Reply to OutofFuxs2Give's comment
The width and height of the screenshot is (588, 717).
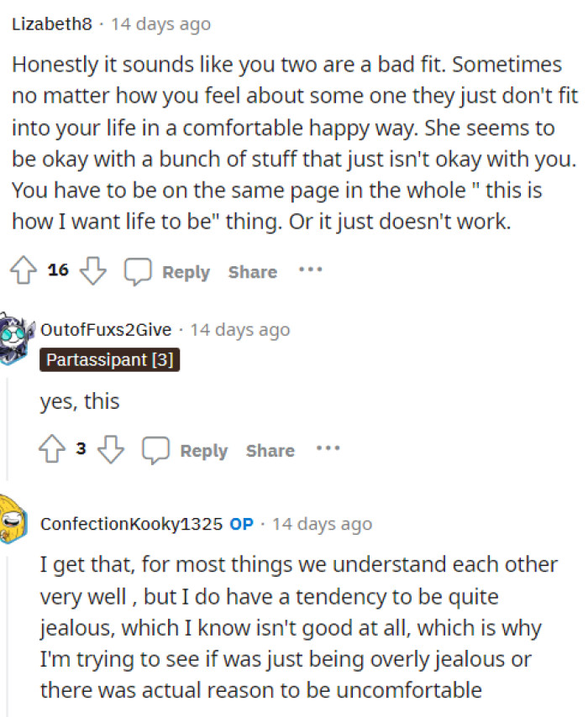[x=204, y=451]
